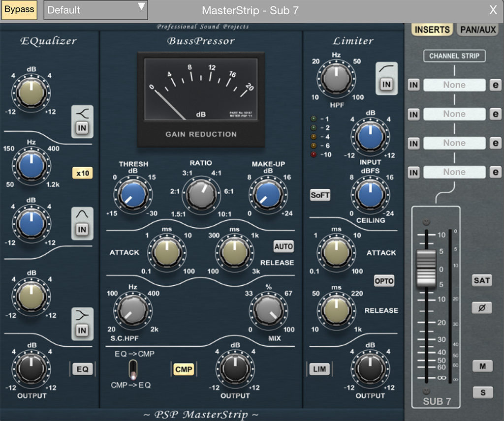Mute Sub 7 with the M button
Image resolution: width=504 pixels, height=421 pixels.
point(482,366)
